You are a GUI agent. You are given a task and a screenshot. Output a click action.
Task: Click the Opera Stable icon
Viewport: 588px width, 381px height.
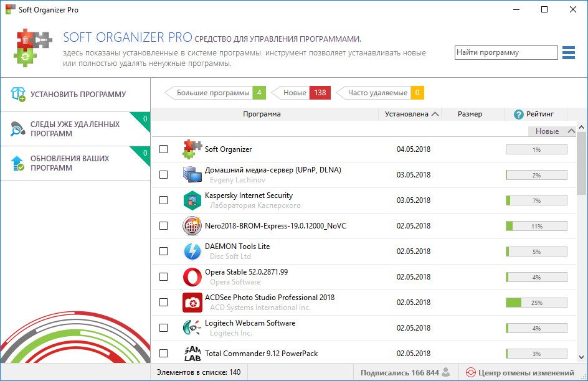click(x=192, y=277)
